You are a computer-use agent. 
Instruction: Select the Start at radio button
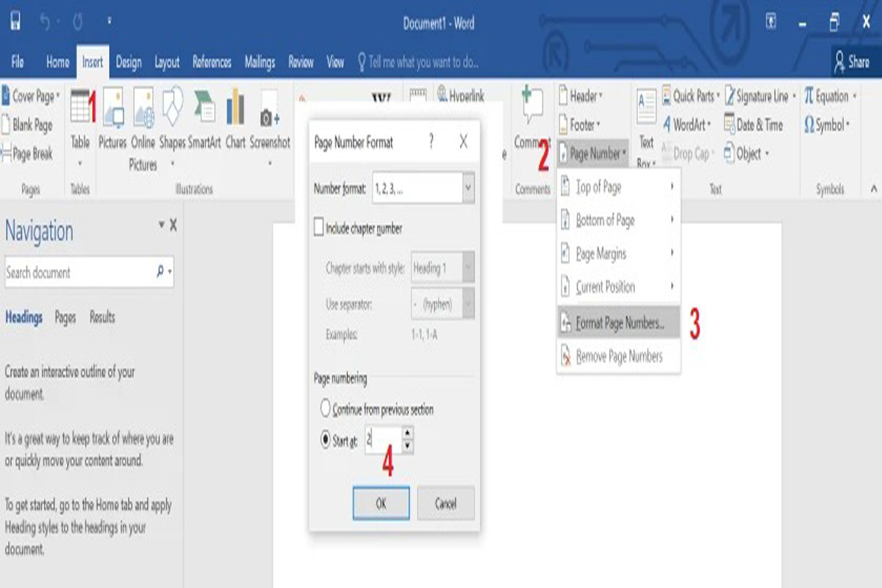click(x=326, y=440)
